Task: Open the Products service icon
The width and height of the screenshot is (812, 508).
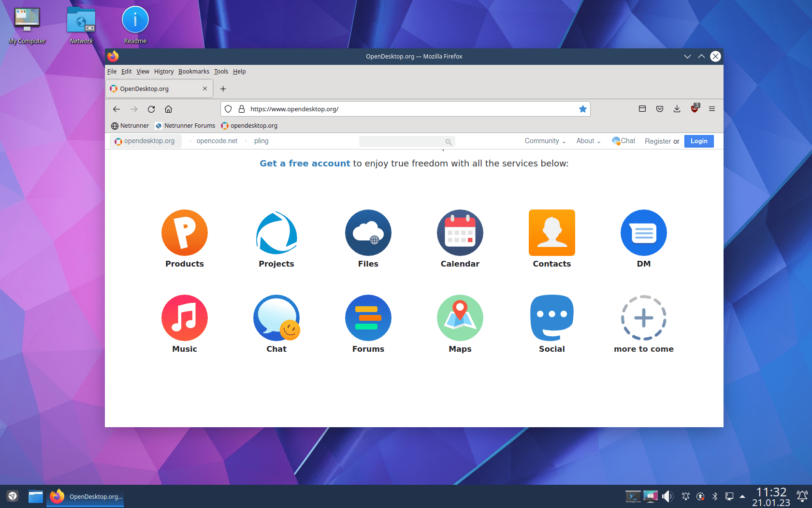Action: click(184, 233)
